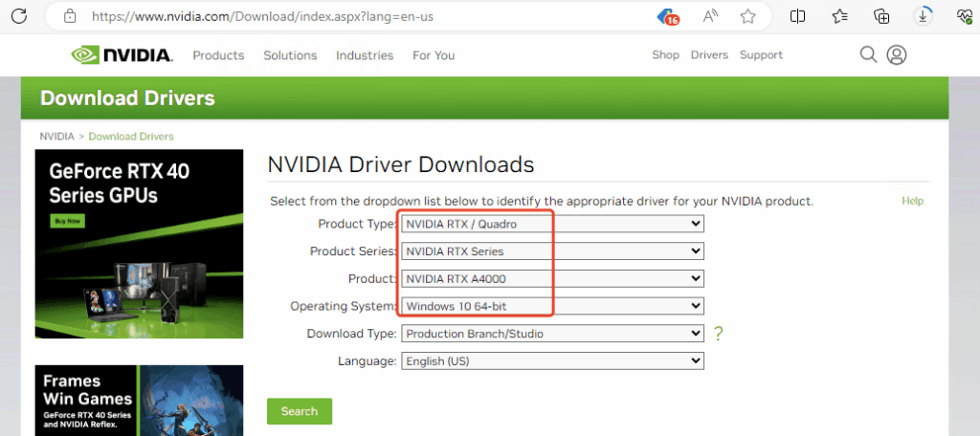
Task: Click the Help link
Action: tap(912, 201)
